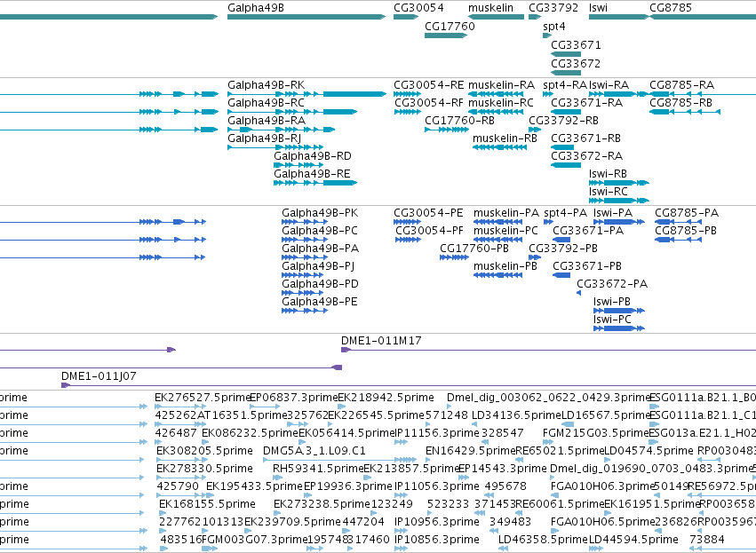The width and height of the screenshot is (756, 553).
Task: Click protein spt4-PA
Action: tap(566, 213)
